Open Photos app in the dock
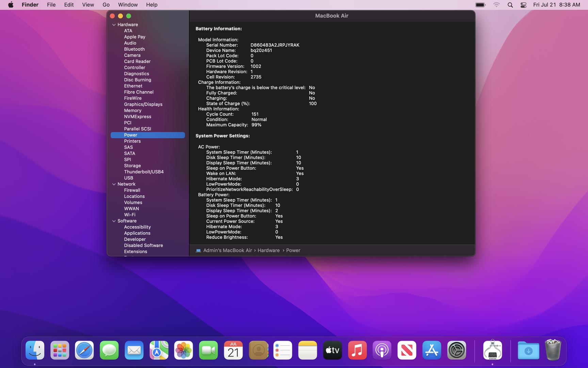The height and width of the screenshot is (368, 588). pos(184,350)
